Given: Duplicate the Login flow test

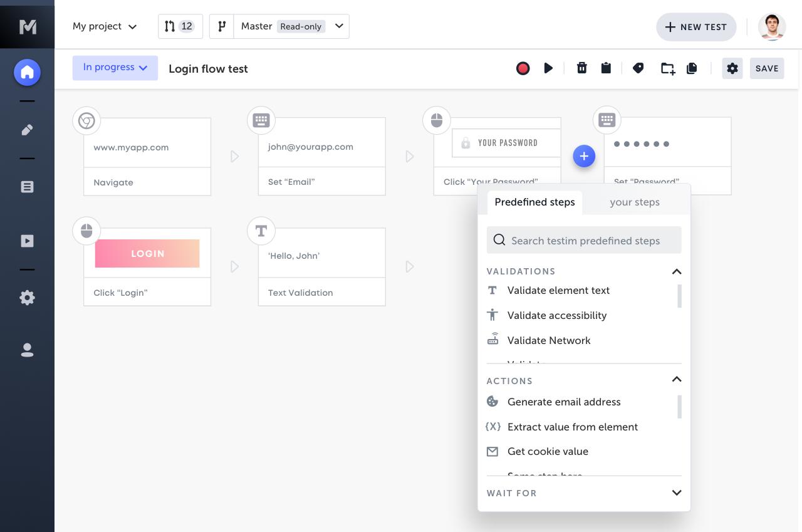Looking at the screenshot, I should pyautogui.click(x=692, y=68).
